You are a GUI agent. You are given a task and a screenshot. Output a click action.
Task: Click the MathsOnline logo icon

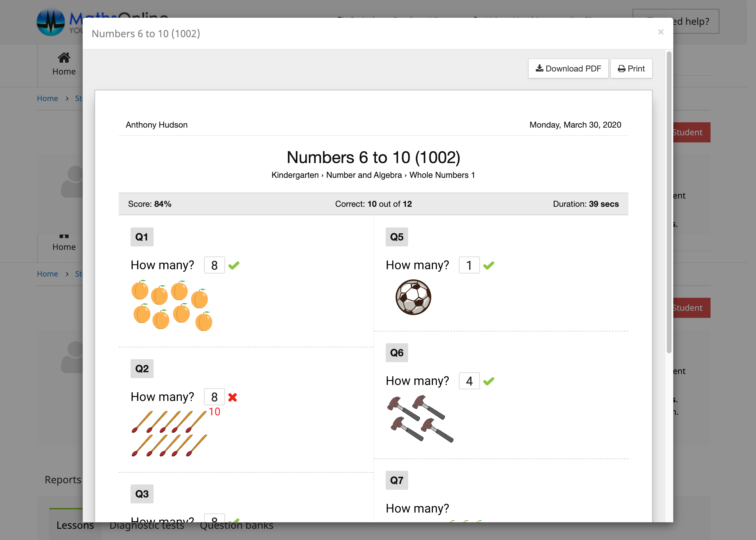[50, 22]
